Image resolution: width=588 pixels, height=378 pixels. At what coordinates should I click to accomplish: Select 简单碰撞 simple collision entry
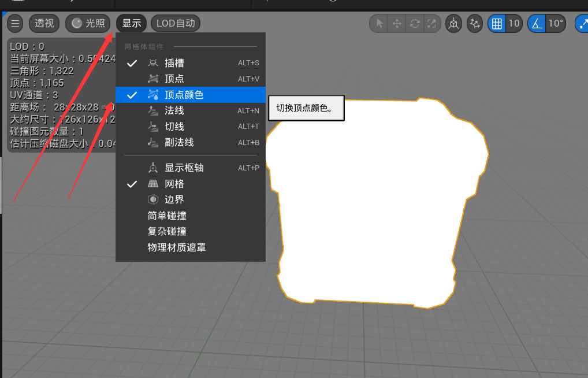point(191,216)
